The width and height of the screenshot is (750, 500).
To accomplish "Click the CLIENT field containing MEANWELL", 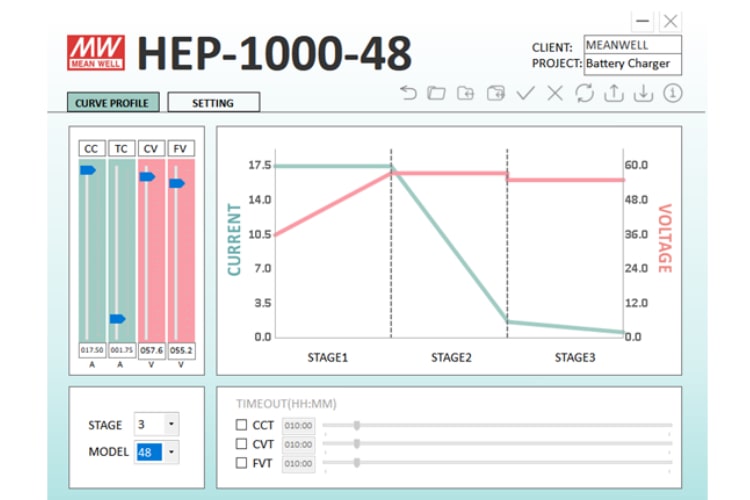I will pyautogui.click(x=632, y=45).
